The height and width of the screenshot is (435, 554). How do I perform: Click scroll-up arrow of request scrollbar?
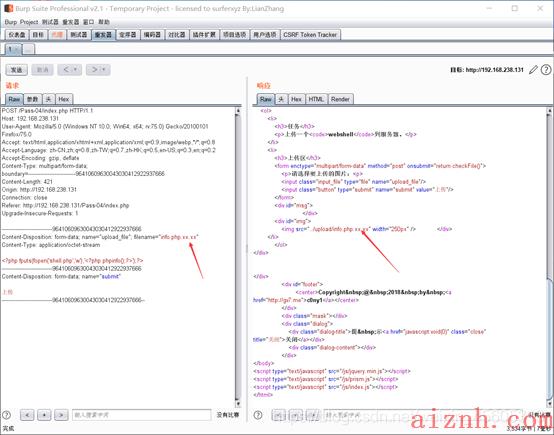coord(238,110)
